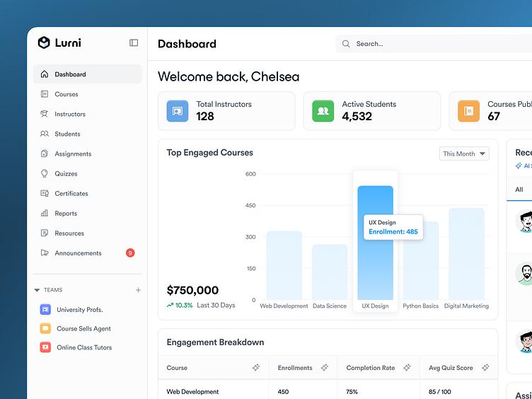Screen dimensions: 532x399
Task: Click the Active Students stat card
Action: click(x=372, y=111)
